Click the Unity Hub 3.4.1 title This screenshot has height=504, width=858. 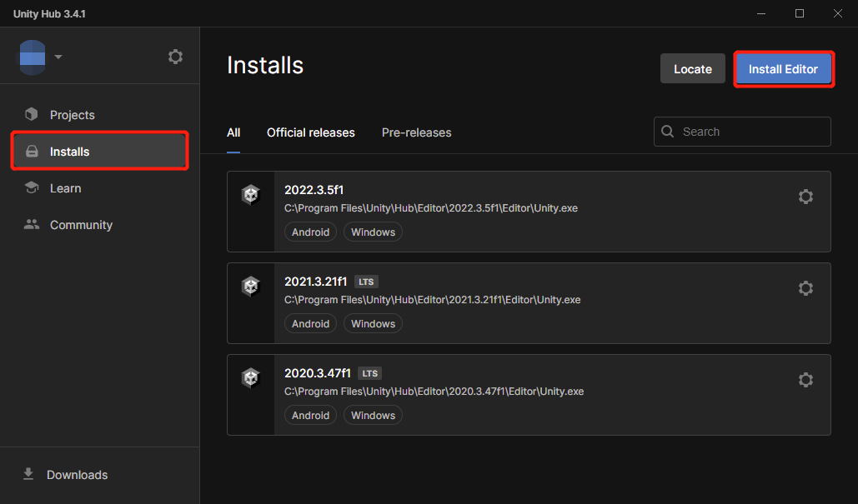click(x=49, y=13)
